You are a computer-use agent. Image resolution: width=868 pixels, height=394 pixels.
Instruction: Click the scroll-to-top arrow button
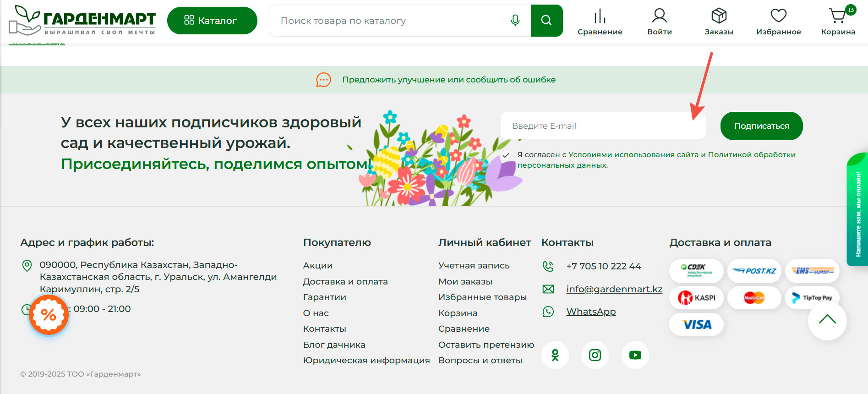tap(827, 320)
